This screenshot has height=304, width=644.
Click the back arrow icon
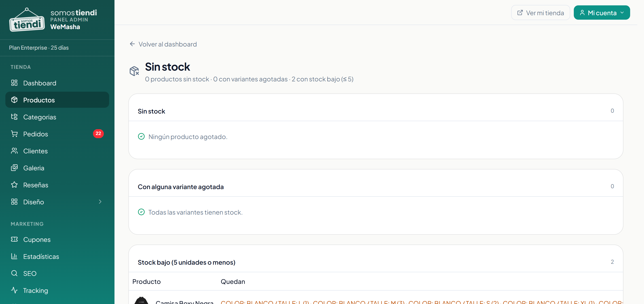pos(132,44)
